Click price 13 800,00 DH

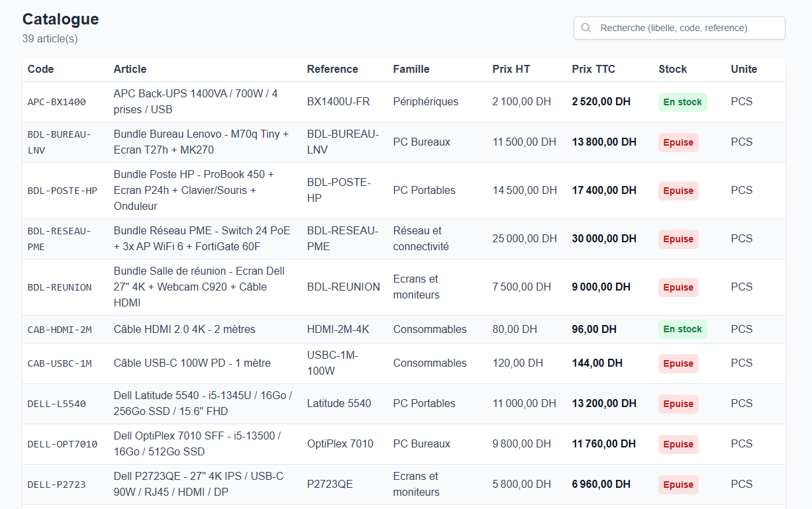pos(604,142)
